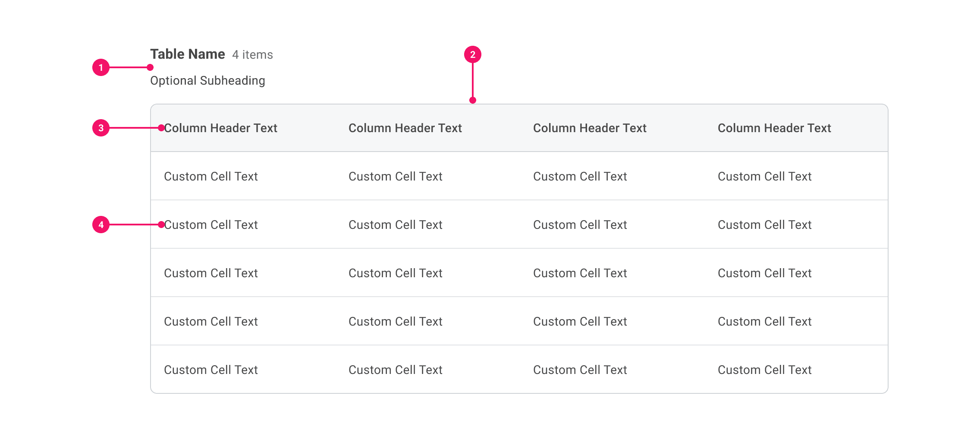Click third data row's first column cell
Viewport: 980px width, 437px height.
(x=211, y=273)
